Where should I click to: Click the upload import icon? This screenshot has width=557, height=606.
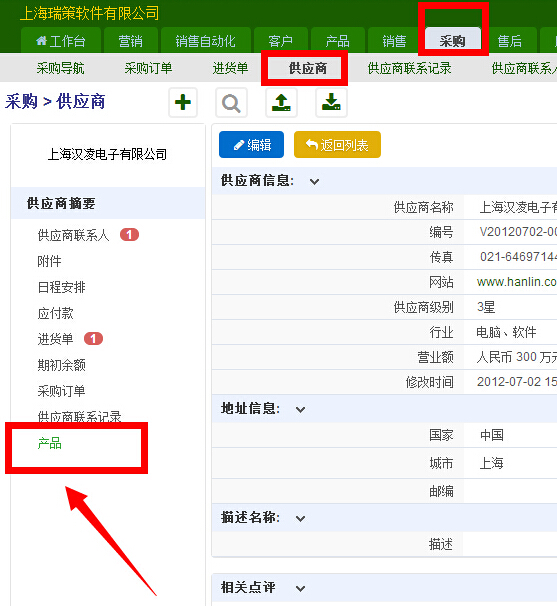[x=281, y=103]
